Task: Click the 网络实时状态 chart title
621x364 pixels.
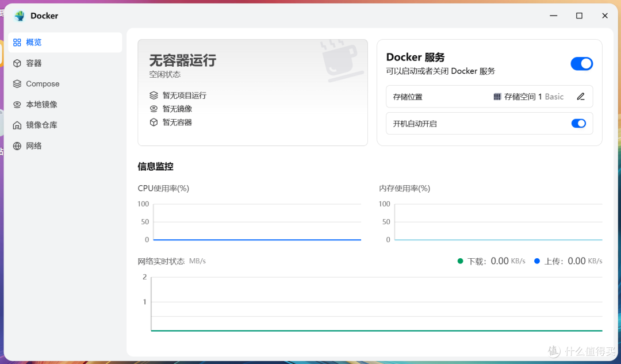Action: coord(161,262)
